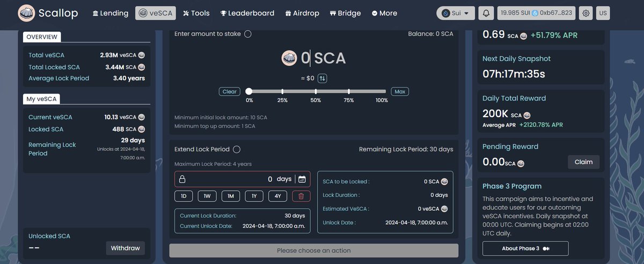
Task: Claim the pending reward
Action: 583,162
